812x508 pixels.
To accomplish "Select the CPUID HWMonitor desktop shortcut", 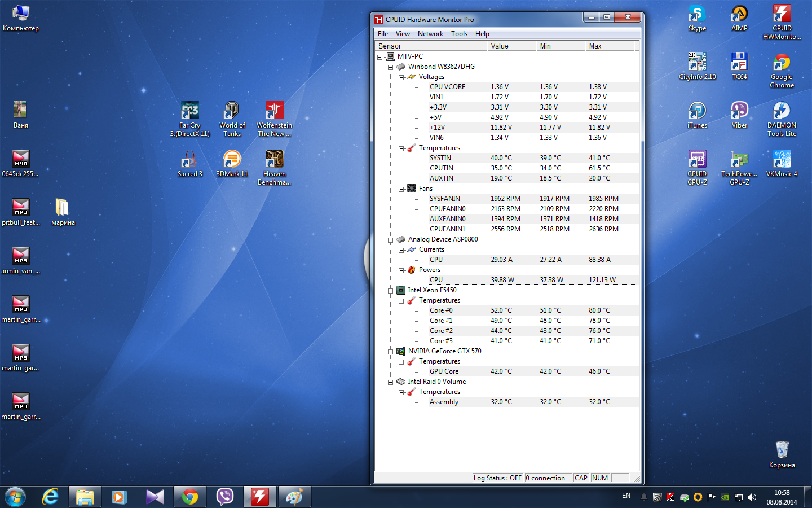I will point(782,22).
